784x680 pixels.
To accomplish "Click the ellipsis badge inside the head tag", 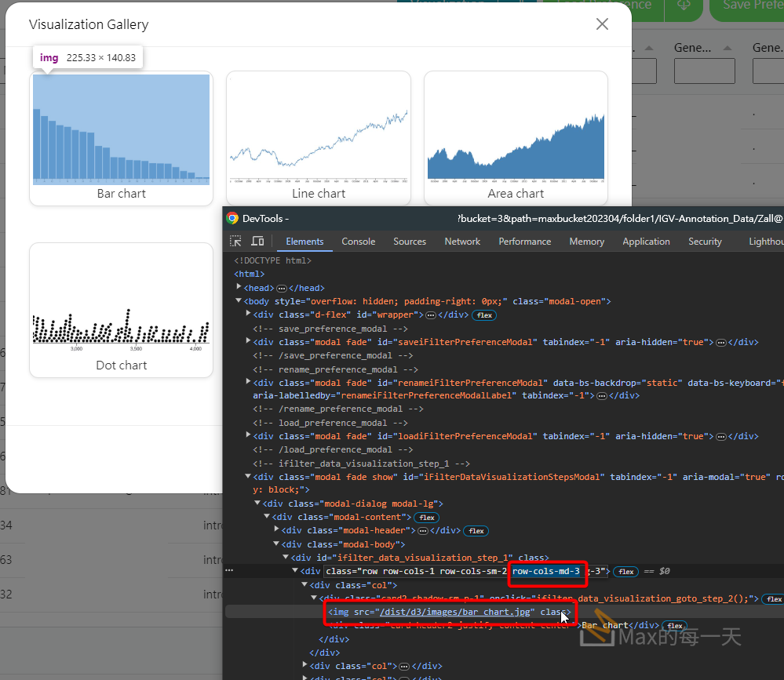I will [x=282, y=289].
